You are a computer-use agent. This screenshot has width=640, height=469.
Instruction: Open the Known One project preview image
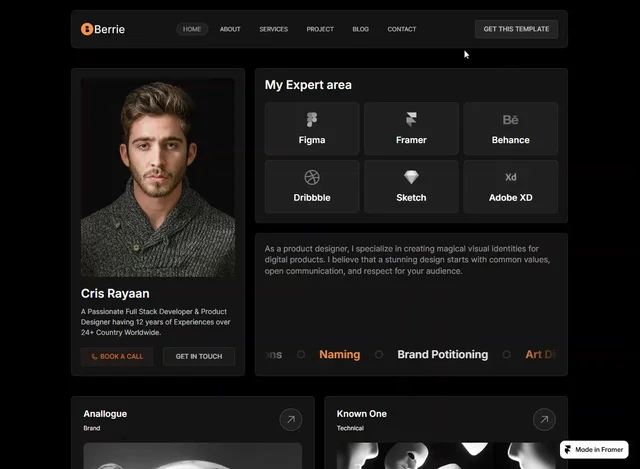click(446, 456)
